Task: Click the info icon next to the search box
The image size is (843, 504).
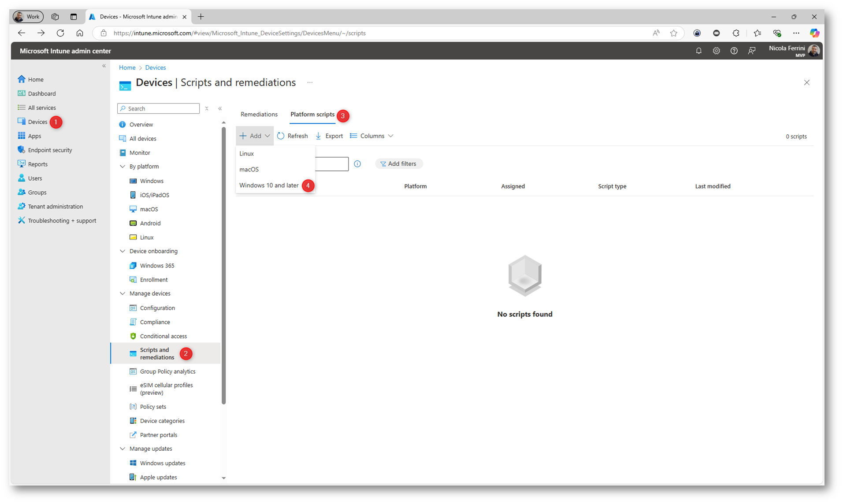Action: (x=357, y=164)
